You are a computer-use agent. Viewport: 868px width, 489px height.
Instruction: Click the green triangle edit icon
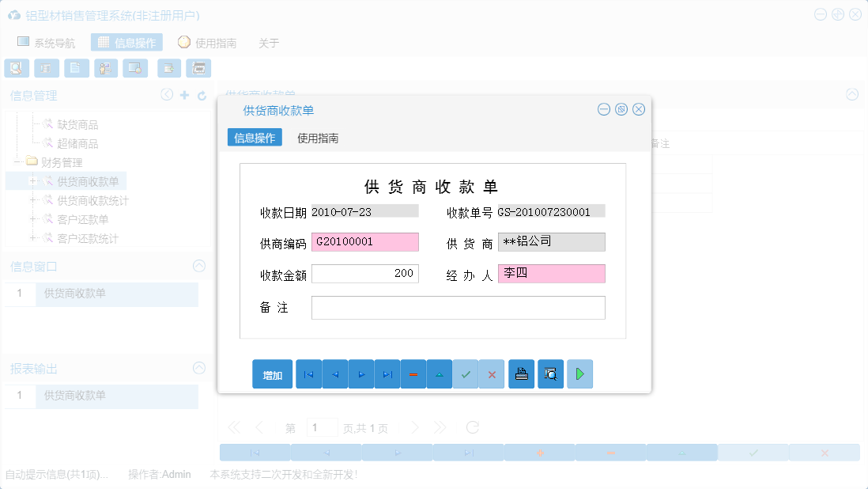(x=440, y=373)
